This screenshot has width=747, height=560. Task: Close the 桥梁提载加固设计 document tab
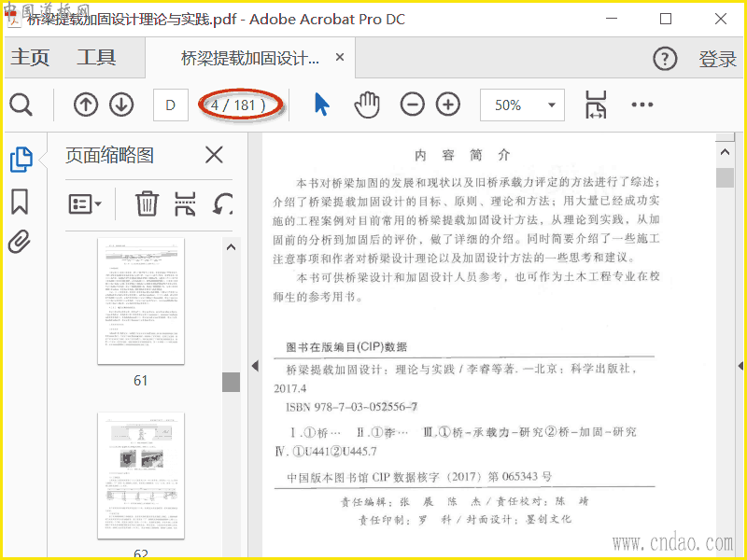tap(340, 58)
